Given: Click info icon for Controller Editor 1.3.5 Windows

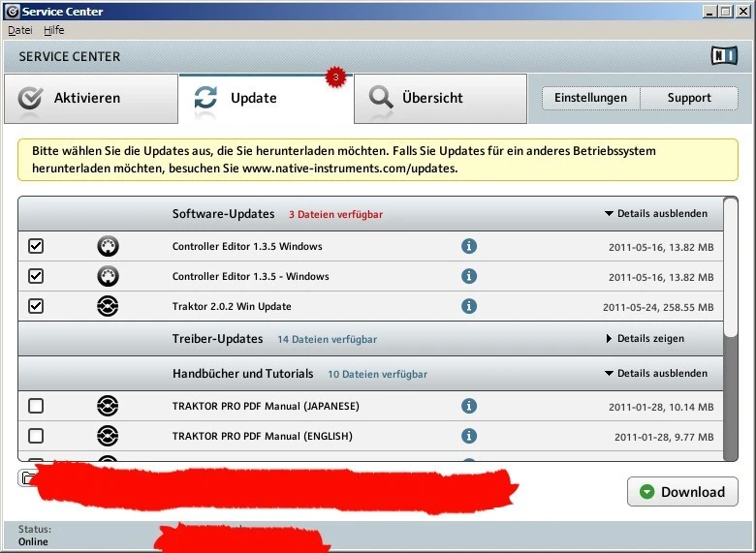Looking at the screenshot, I should pos(469,246).
